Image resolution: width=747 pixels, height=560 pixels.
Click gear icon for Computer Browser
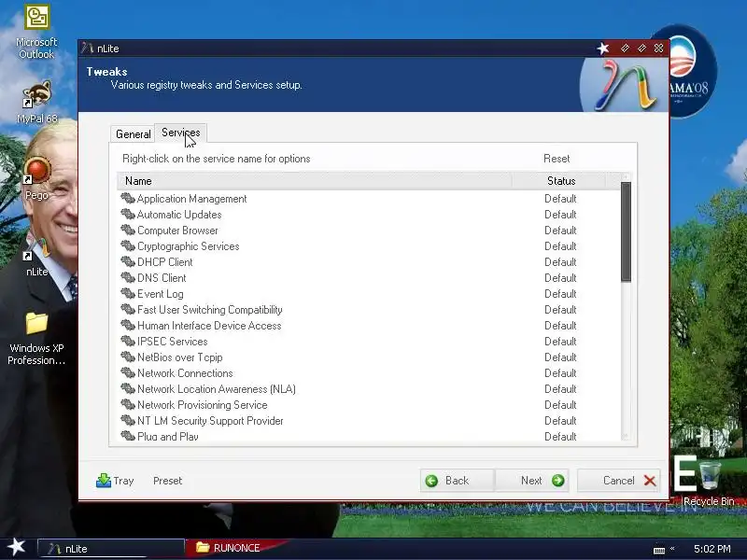click(x=128, y=230)
